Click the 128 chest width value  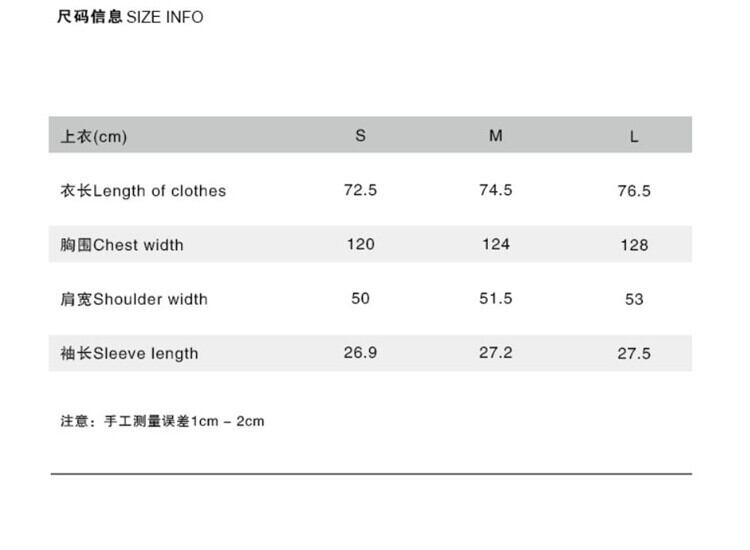pos(634,245)
